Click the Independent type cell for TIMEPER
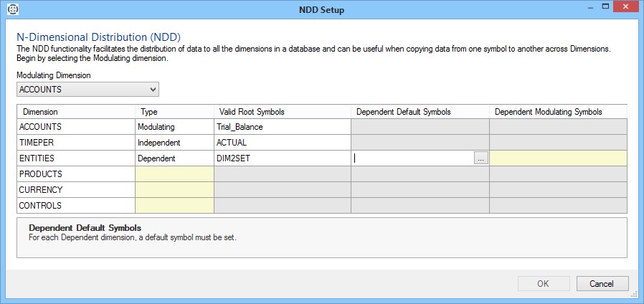The image size is (644, 304). tap(174, 143)
